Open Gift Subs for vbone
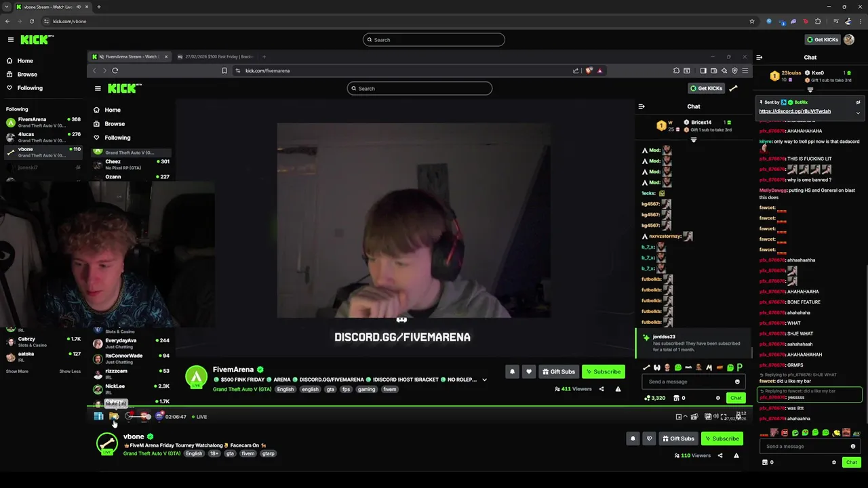The height and width of the screenshot is (488, 868). click(678, 439)
